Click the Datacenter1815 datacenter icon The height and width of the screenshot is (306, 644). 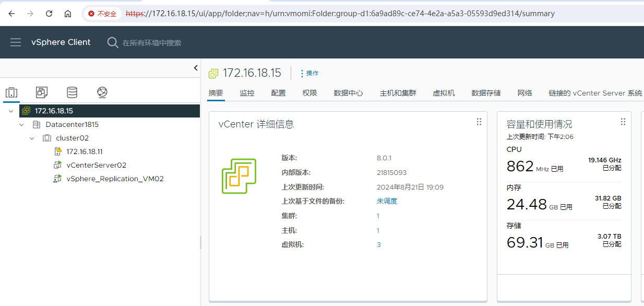click(x=36, y=124)
